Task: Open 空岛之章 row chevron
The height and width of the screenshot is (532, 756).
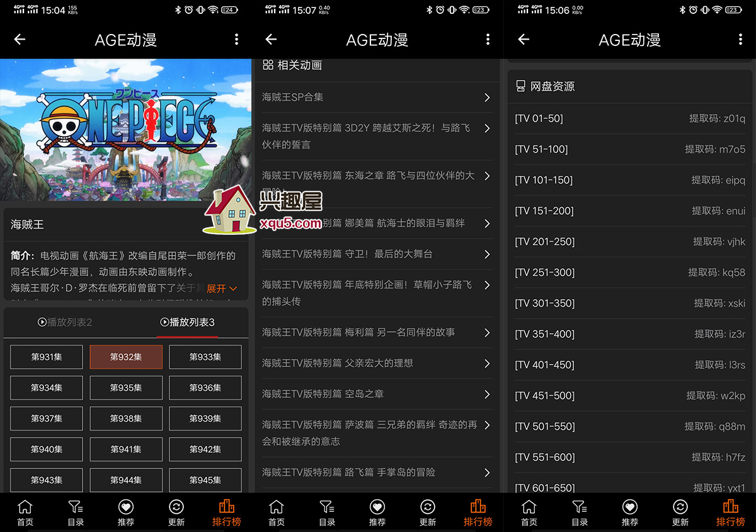Action: 487,394
